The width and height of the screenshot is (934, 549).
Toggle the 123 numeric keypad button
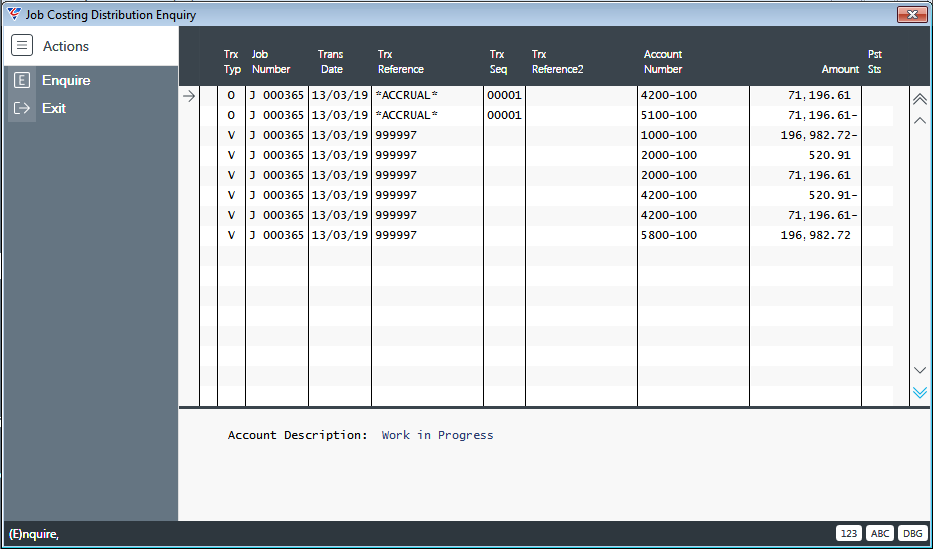pos(849,534)
